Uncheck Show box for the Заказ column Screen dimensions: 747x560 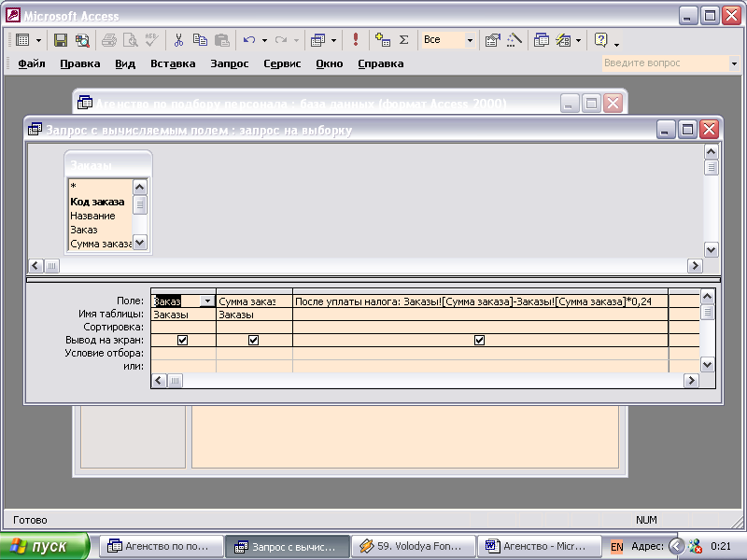click(183, 341)
